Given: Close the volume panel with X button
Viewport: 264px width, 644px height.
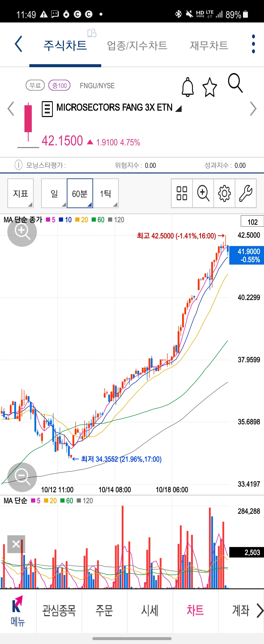Looking at the screenshot, I should click(x=16, y=544).
